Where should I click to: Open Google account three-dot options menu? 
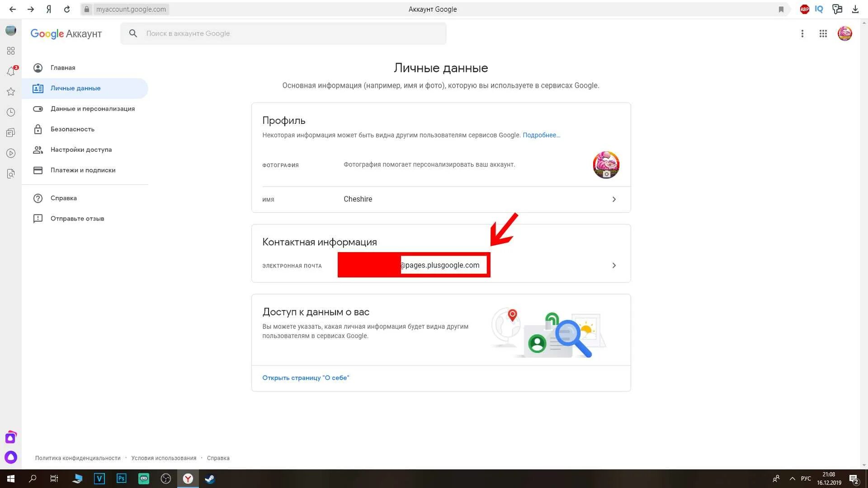click(802, 33)
